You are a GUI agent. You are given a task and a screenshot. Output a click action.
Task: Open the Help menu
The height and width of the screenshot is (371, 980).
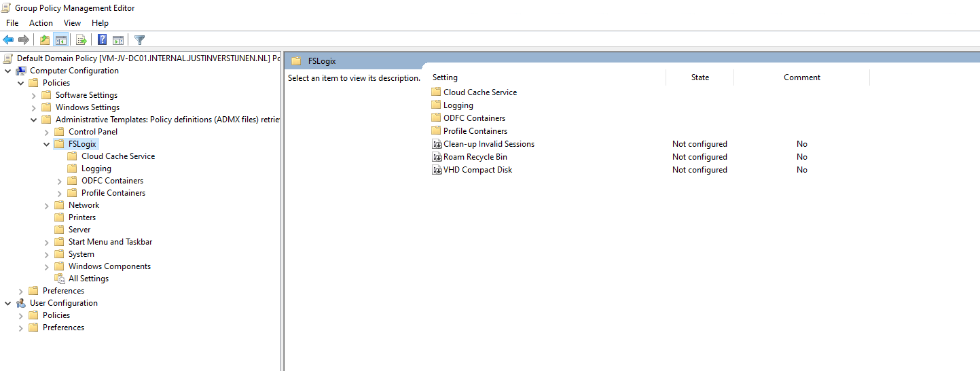(100, 23)
